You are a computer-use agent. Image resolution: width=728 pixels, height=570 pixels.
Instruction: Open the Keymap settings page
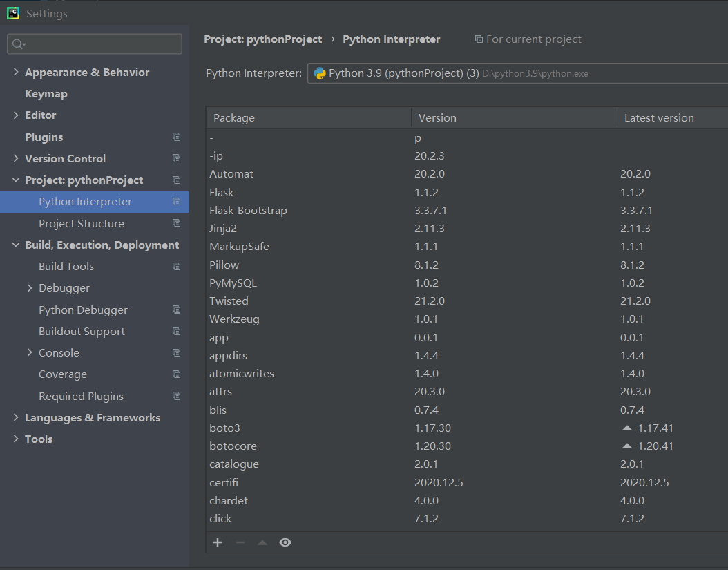coord(46,93)
